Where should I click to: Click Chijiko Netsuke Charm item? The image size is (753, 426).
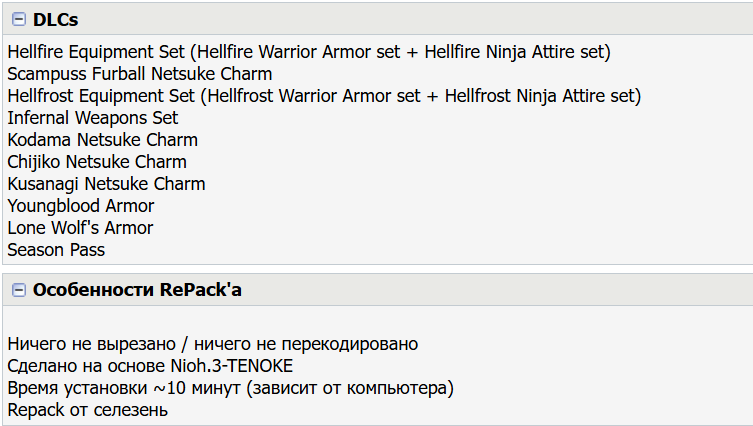96,162
